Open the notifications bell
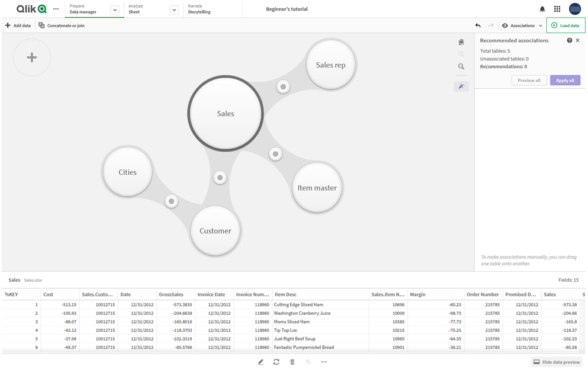588x370 pixels. pos(542,9)
